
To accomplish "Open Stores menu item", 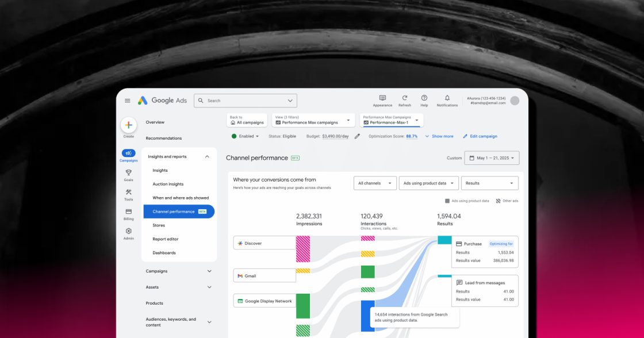I will click(159, 225).
